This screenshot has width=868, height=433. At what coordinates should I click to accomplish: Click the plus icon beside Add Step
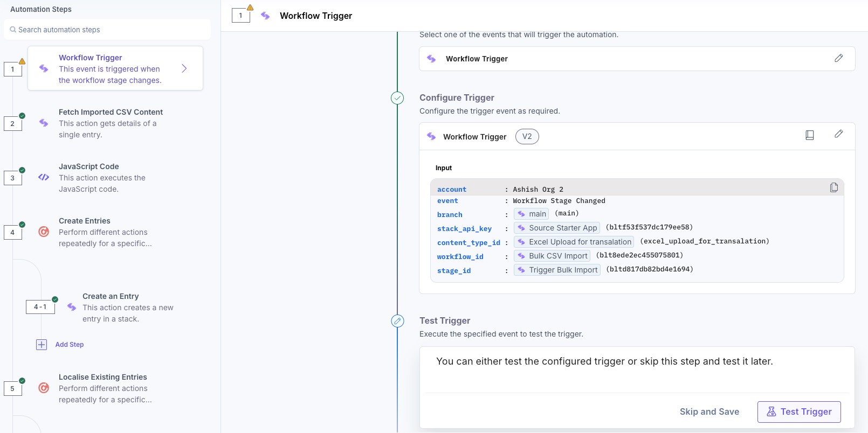(x=42, y=345)
